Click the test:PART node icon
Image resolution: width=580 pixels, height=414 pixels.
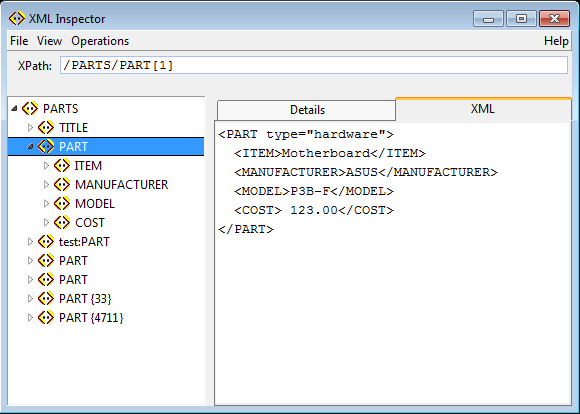(46, 242)
